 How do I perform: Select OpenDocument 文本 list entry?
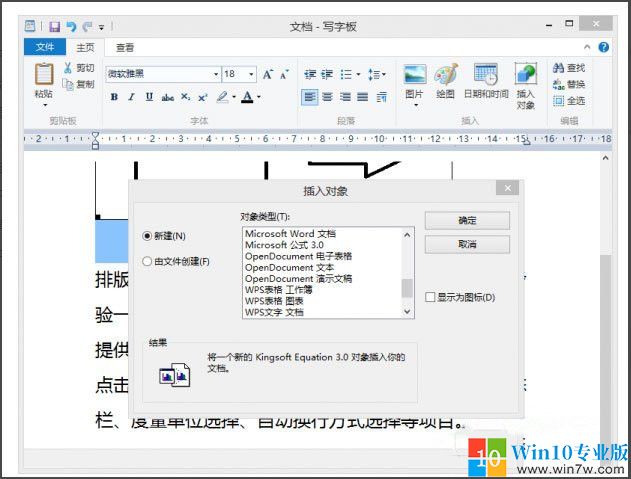coord(289,267)
